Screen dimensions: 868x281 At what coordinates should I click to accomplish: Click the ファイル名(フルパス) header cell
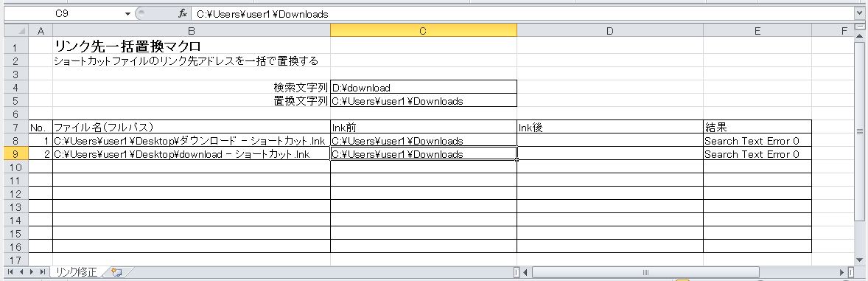click(192, 127)
